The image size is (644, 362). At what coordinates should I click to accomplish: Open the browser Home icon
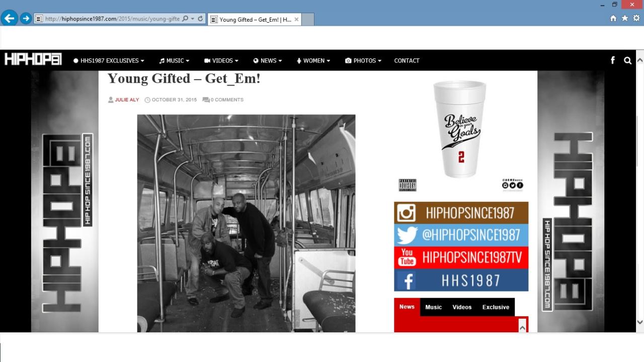[613, 18]
